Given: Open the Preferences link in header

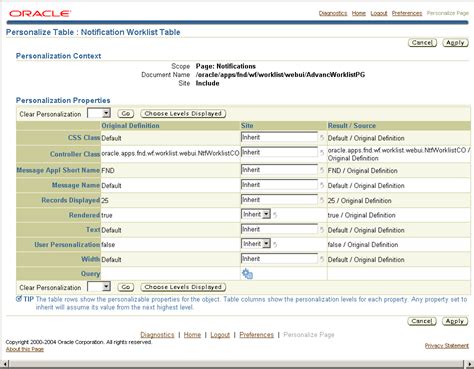Looking at the screenshot, I should click(407, 13).
